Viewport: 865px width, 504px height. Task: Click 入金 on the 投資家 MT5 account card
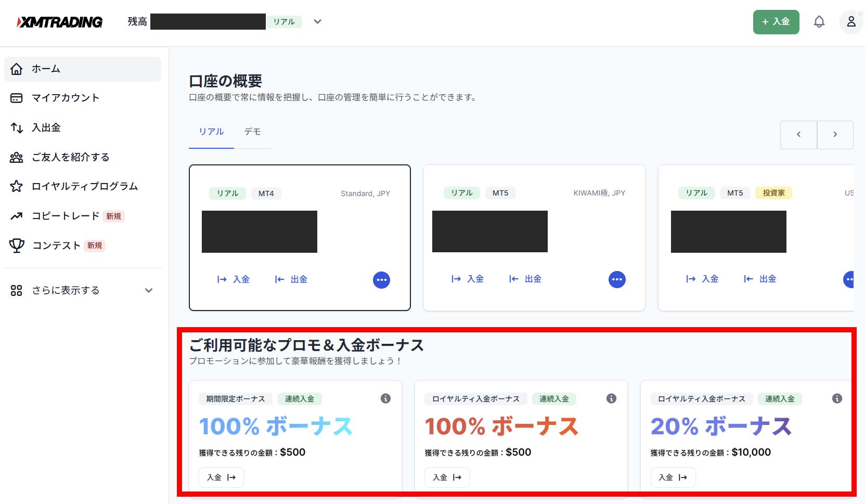(x=702, y=279)
